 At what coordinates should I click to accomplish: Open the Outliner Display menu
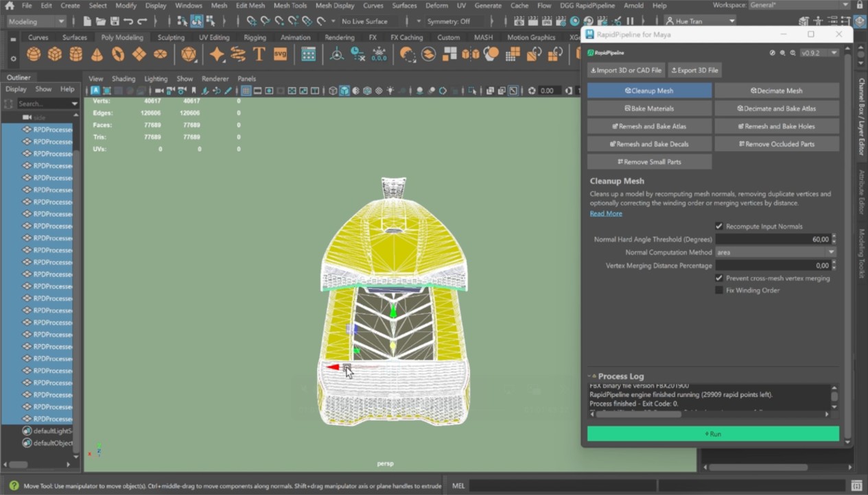pos(16,89)
